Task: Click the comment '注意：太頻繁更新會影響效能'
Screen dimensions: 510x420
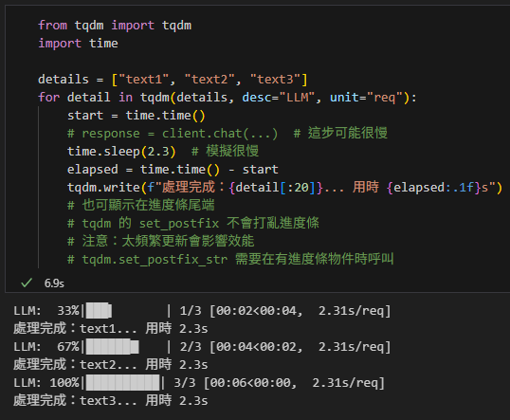Action: [160, 241]
